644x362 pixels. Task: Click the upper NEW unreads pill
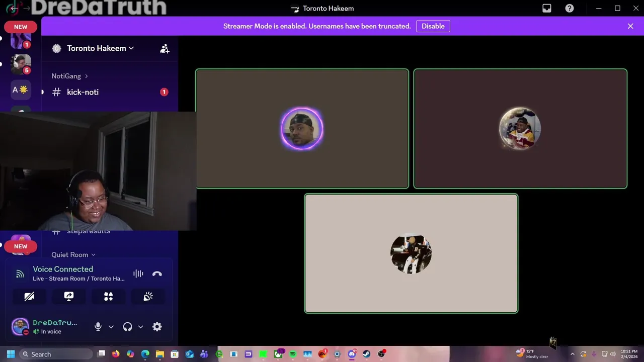click(x=21, y=27)
